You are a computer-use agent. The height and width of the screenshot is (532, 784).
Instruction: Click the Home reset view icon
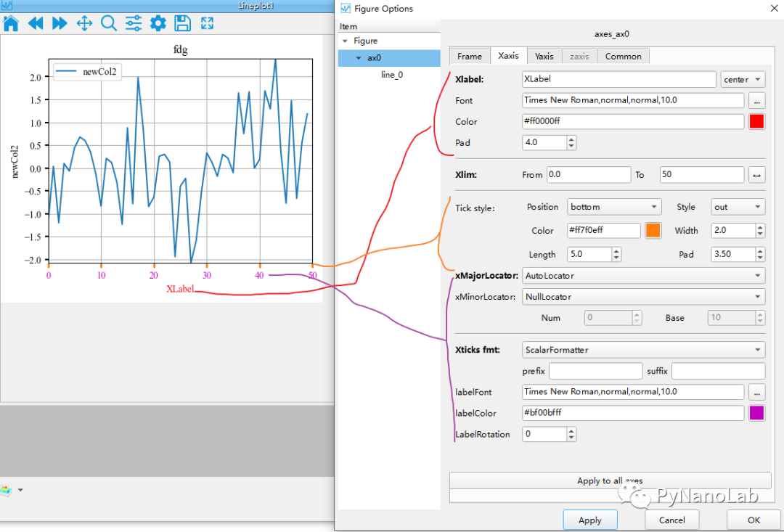10,23
